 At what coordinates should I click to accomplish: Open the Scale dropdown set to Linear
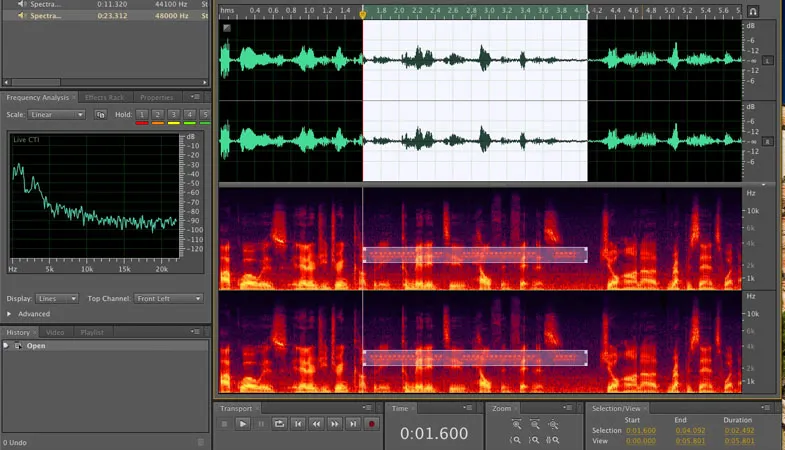tap(57, 115)
